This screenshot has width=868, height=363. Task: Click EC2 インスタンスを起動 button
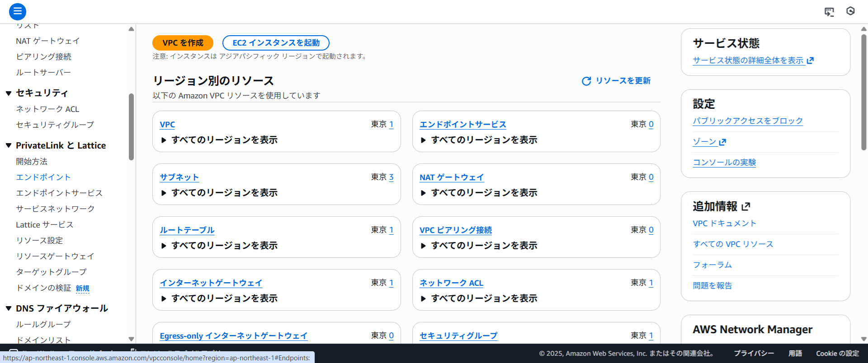(276, 43)
